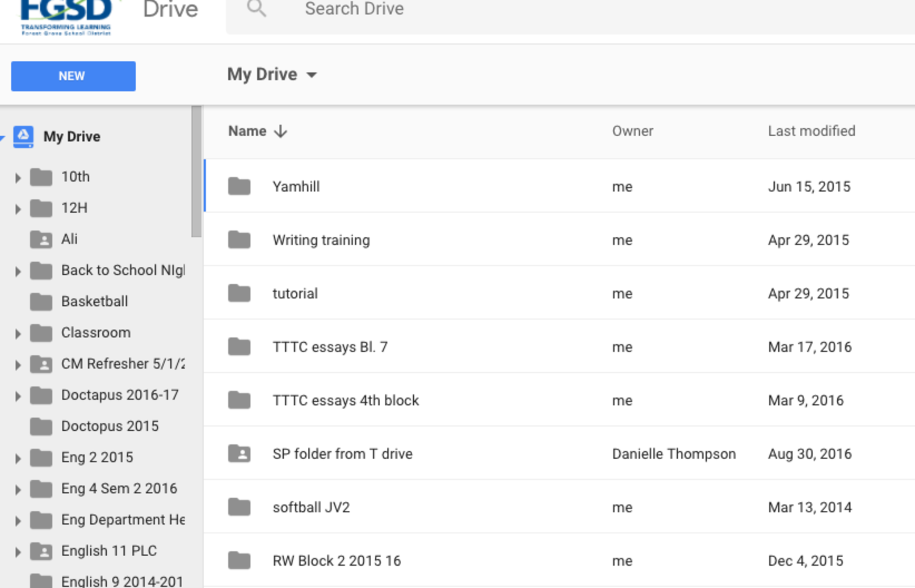Viewport: 915px width, 588px height.
Task: Click the FGSD logo
Action: pyautogui.click(x=66, y=17)
